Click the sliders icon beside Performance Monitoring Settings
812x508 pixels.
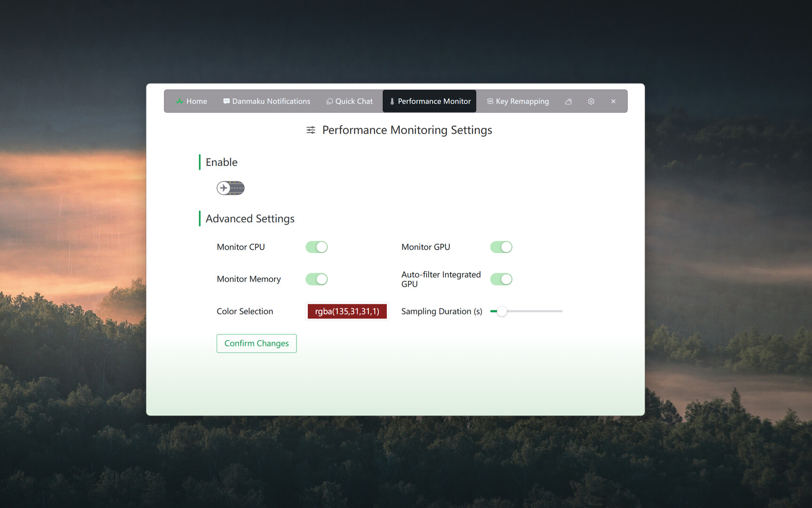tap(311, 130)
